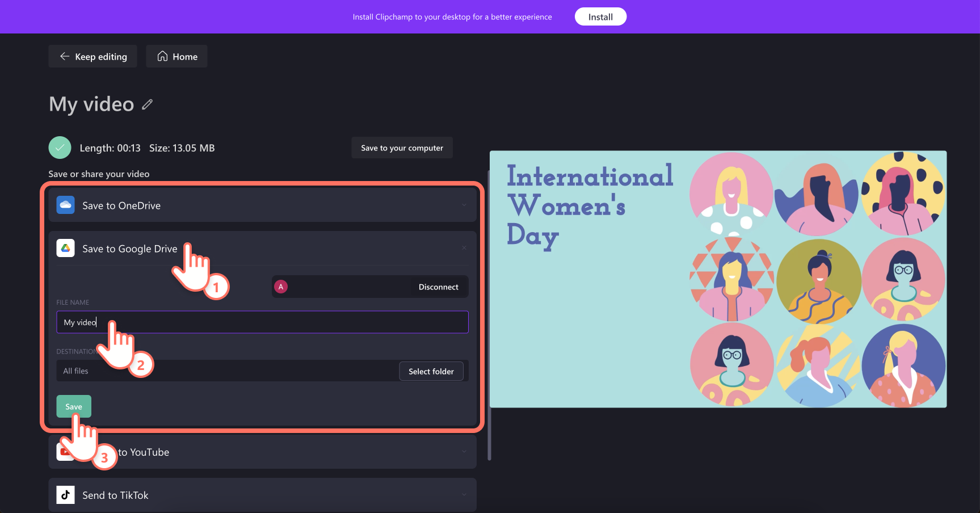Expand the YouTube sharing option chevron
Viewport: 980px width, 513px height.
click(x=464, y=452)
